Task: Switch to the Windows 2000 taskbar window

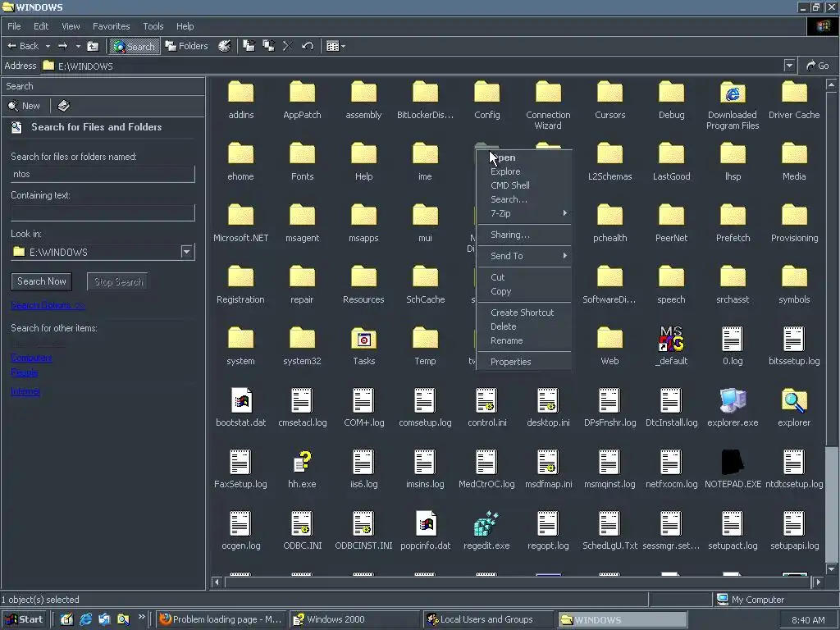Action: pyautogui.click(x=354, y=619)
